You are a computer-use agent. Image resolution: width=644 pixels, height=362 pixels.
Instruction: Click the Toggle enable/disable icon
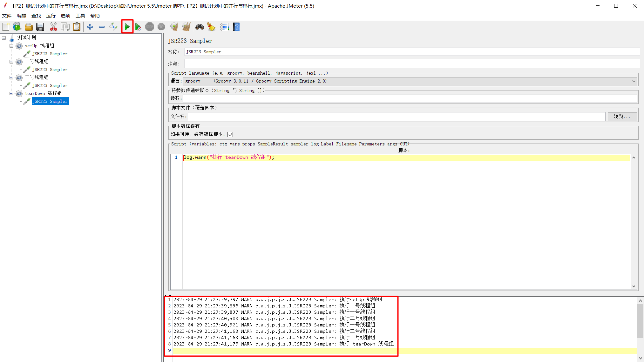tap(113, 27)
